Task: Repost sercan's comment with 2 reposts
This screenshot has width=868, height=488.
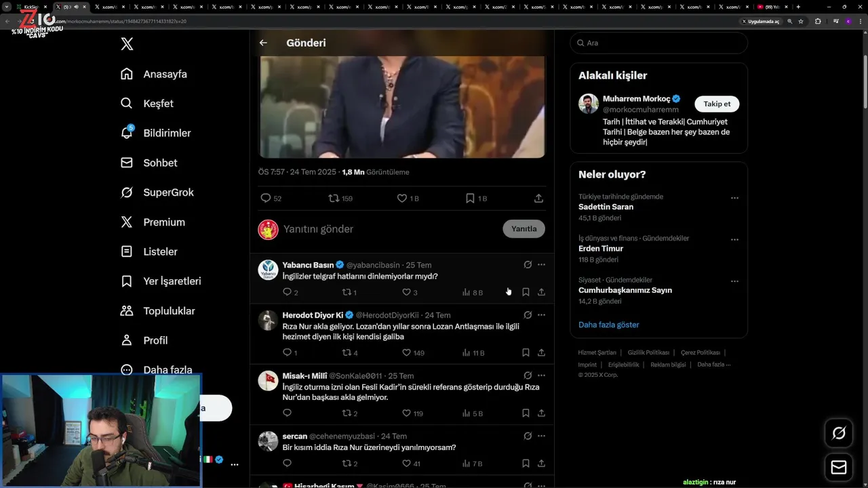Action: [x=349, y=464]
